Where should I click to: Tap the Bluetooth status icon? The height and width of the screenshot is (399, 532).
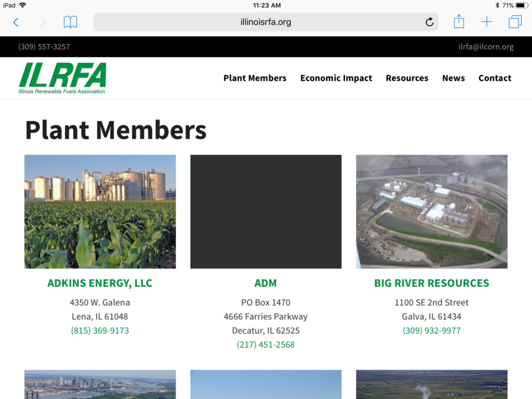(497, 5)
